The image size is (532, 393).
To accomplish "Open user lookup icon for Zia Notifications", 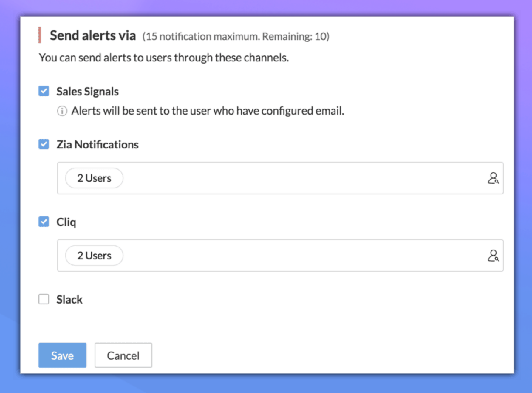I will coord(493,178).
